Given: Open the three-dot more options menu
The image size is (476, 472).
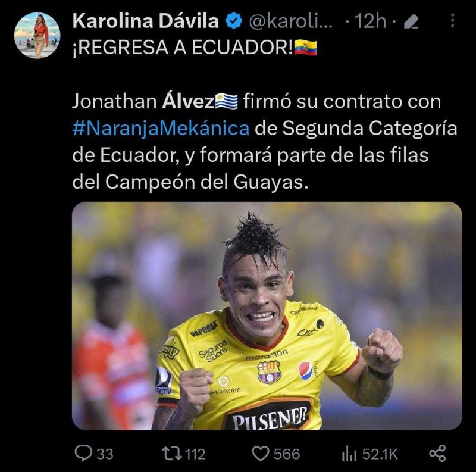Looking at the screenshot, I should point(453,21).
